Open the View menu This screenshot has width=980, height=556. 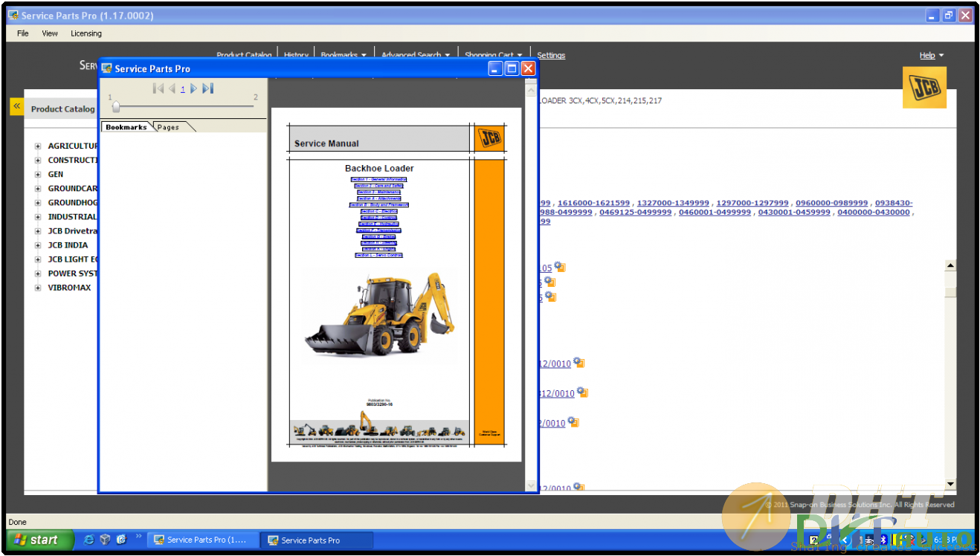(x=50, y=33)
